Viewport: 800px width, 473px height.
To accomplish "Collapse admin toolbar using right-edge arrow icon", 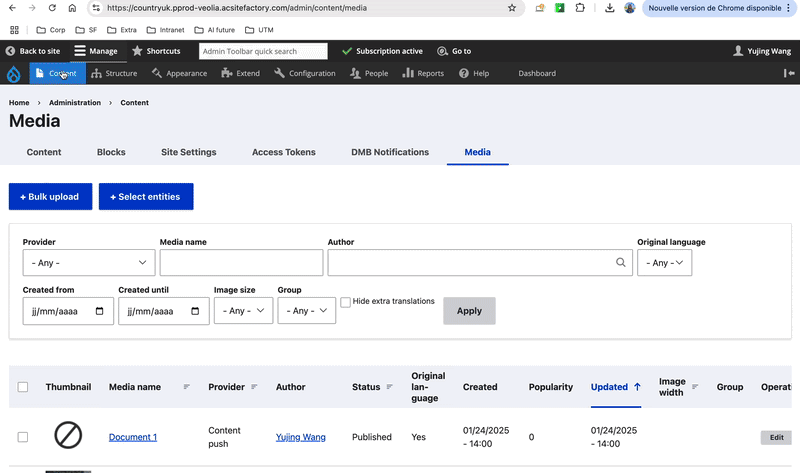I will pos(789,73).
